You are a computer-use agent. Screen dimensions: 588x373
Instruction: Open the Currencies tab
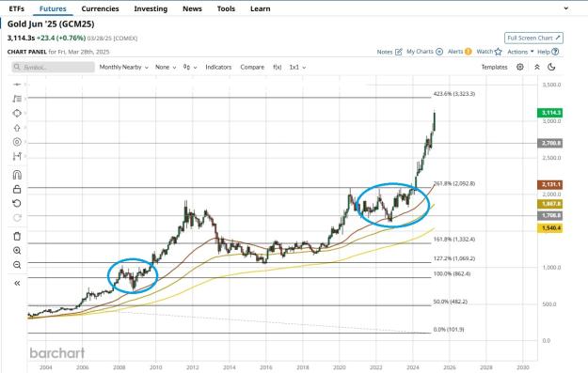coord(100,8)
